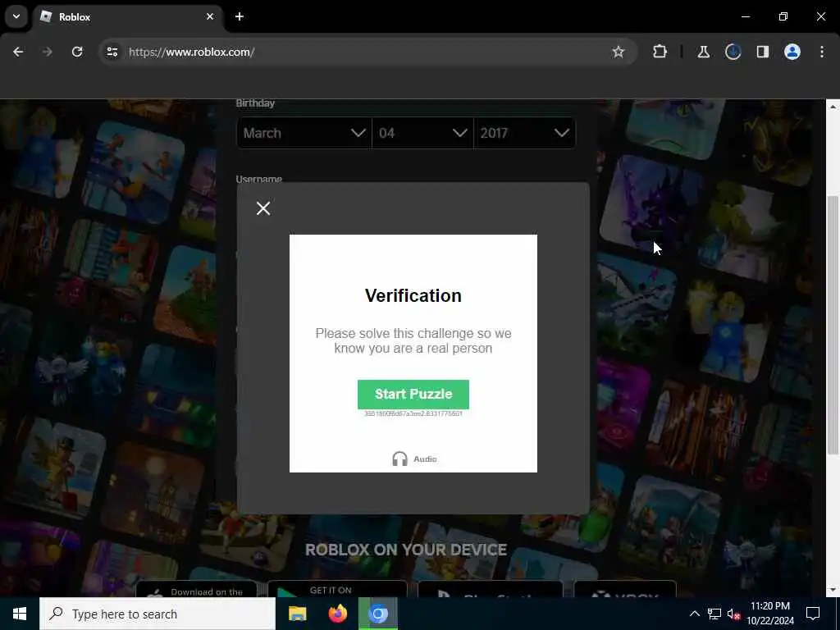Viewport: 840px width, 630px height.
Task: Open Chrome Labs flask icon
Action: [x=703, y=52]
